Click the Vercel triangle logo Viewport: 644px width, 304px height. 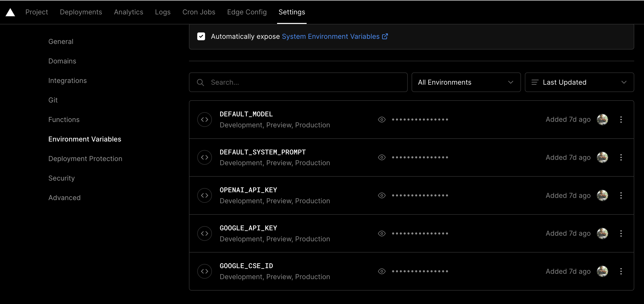click(x=10, y=12)
